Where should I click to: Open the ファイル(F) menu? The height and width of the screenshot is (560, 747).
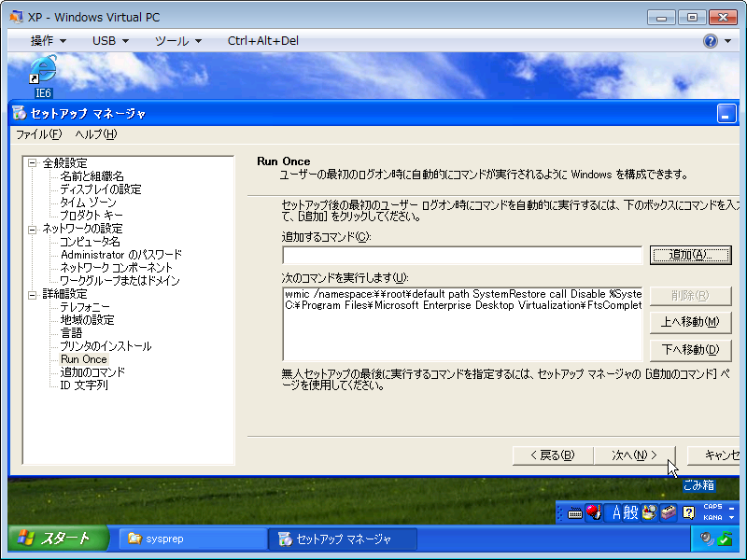[38, 134]
